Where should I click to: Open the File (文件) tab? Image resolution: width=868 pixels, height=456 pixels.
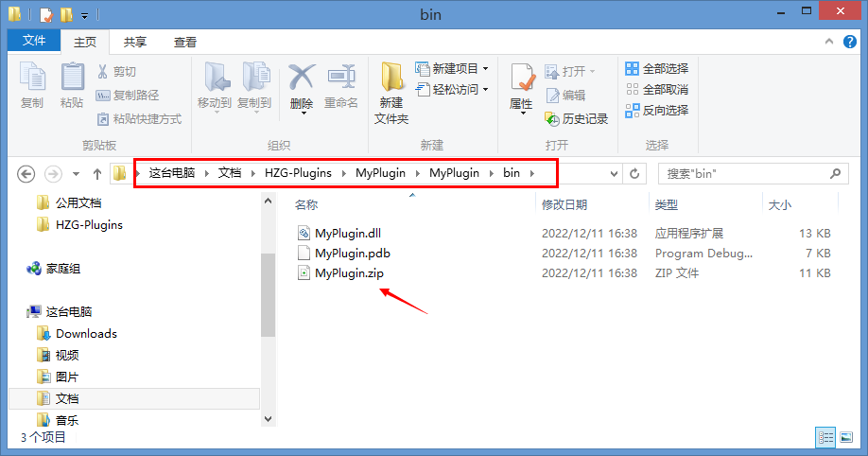(34, 41)
